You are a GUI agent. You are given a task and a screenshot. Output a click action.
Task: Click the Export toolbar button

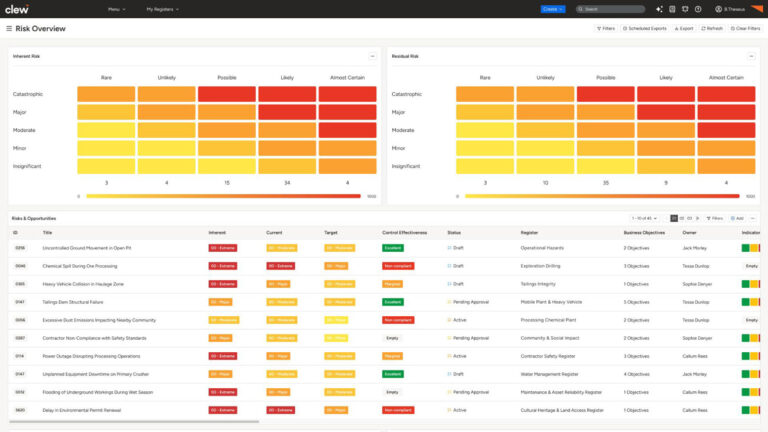click(x=684, y=28)
